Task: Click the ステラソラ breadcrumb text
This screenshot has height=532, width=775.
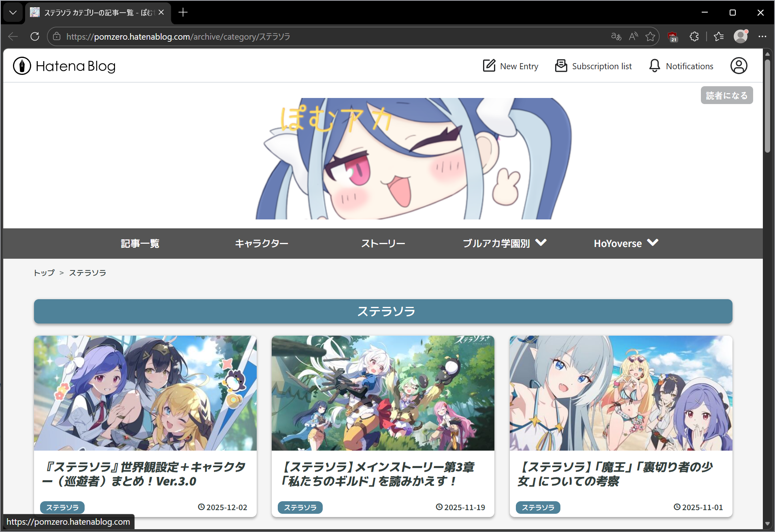Action: pyautogui.click(x=87, y=273)
